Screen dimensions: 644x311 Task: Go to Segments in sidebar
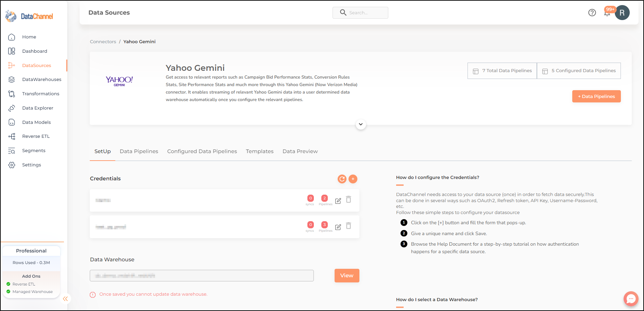tap(34, 150)
